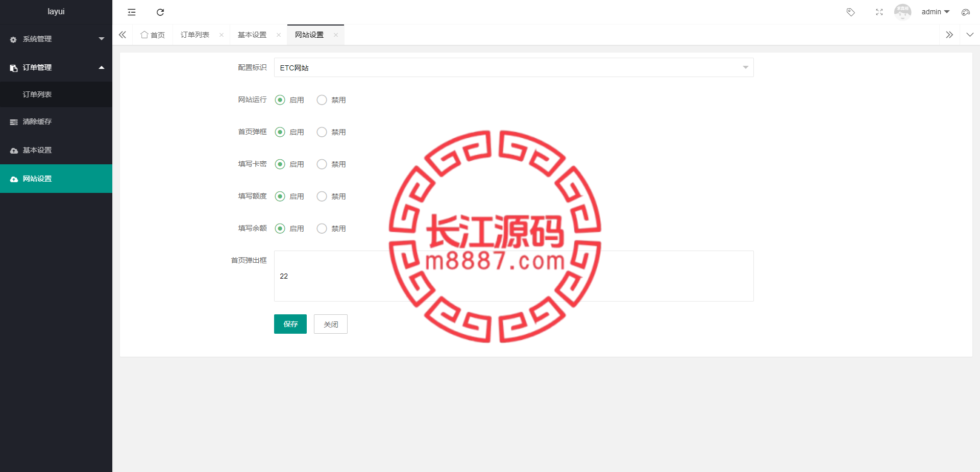This screenshot has width=980, height=472.
Task: Close the 订单列表 tab
Action: tap(222, 35)
